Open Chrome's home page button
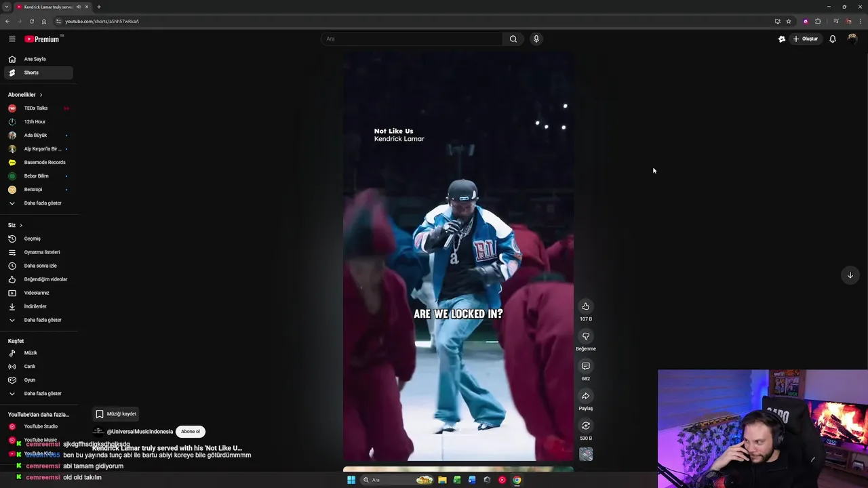This screenshot has height=488, width=868. pos(44,21)
